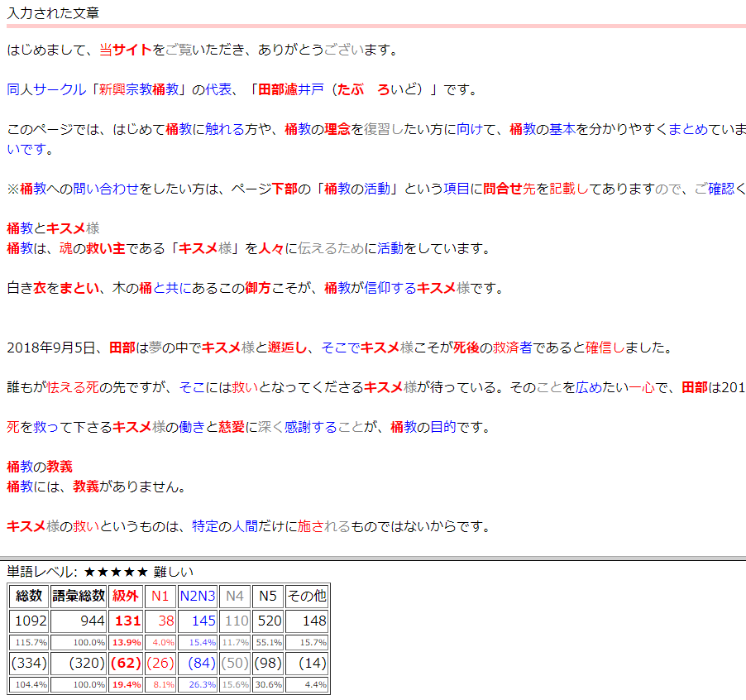Image resolution: width=746 pixels, height=700 pixels.
Task: Click the 55.1% percentage cell
Action: tap(268, 642)
